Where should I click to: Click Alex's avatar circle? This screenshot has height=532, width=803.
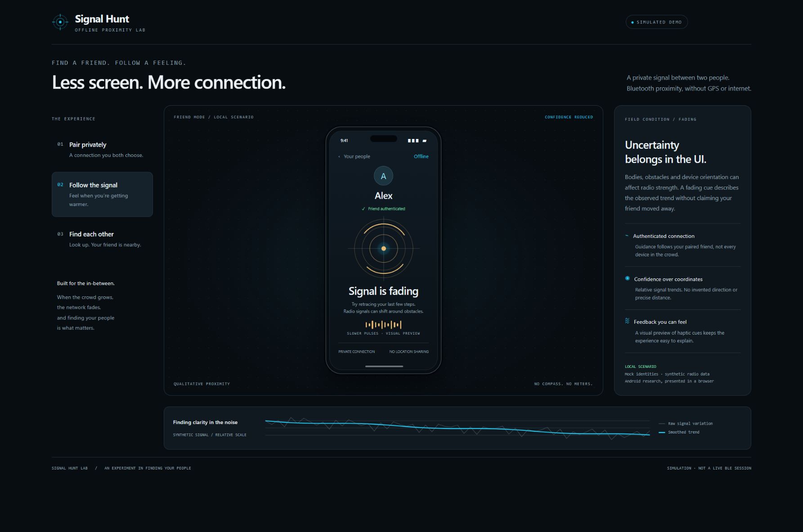[x=383, y=176]
